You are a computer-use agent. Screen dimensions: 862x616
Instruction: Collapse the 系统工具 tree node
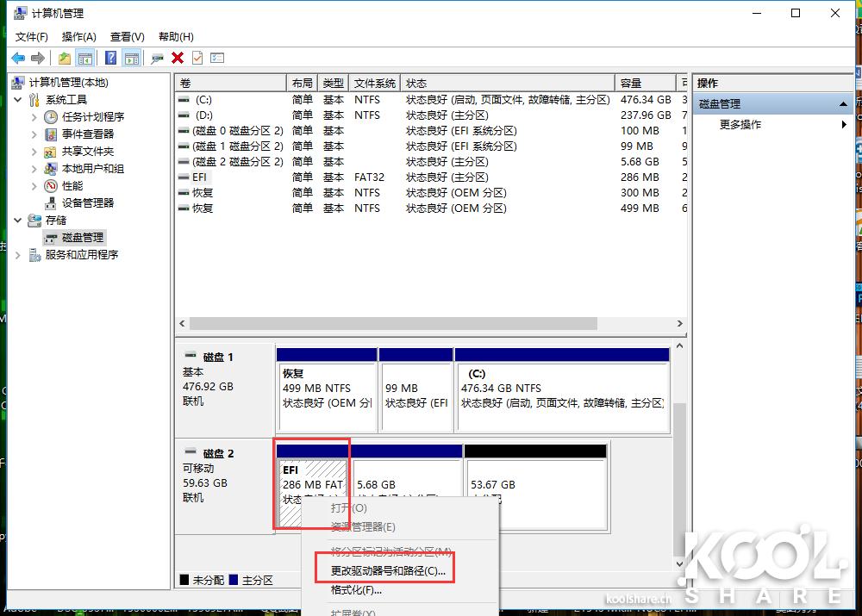pyautogui.click(x=18, y=99)
